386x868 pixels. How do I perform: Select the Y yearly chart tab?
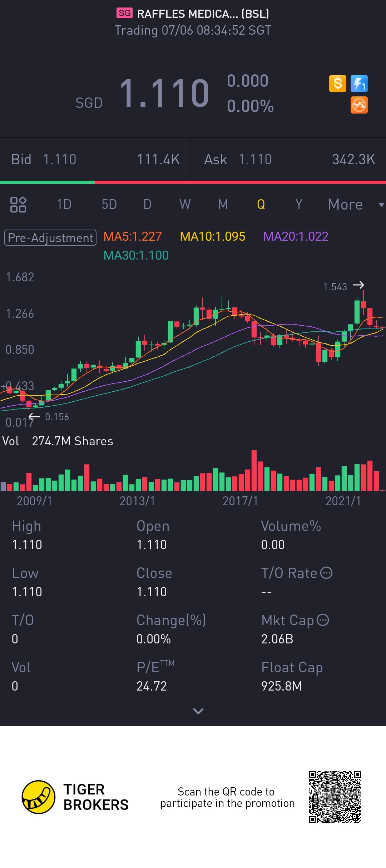[299, 205]
